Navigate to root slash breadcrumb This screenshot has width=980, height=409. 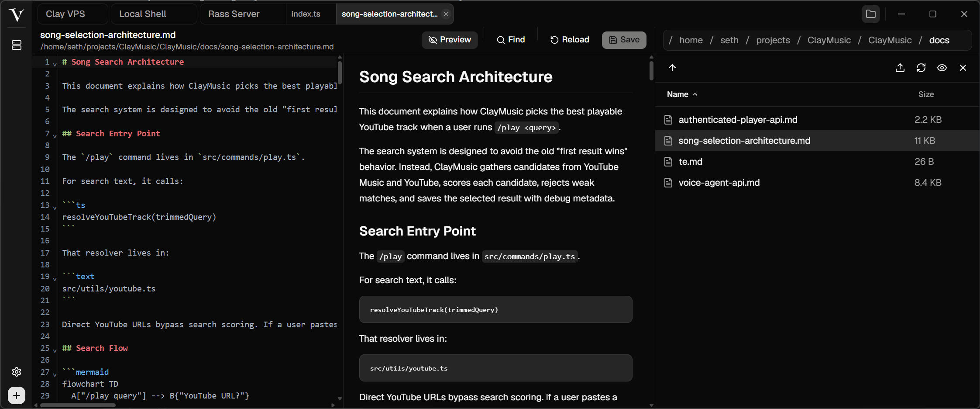pos(671,40)
